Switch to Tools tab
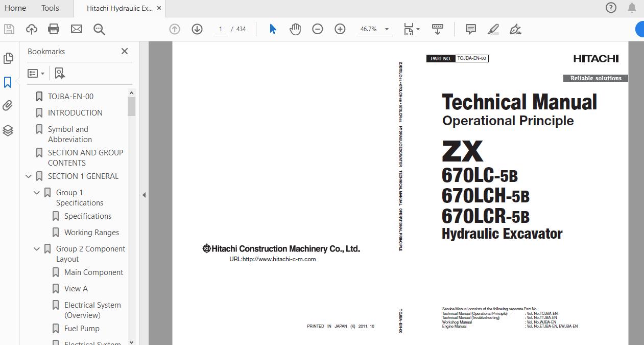The width and height of the screenshot is (644, 345). (50, 8)
